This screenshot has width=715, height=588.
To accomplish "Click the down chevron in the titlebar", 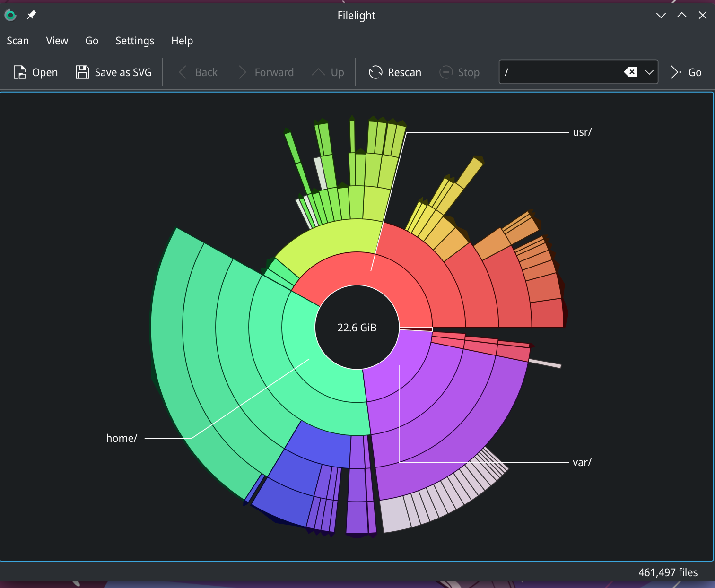I will (661, 15).
